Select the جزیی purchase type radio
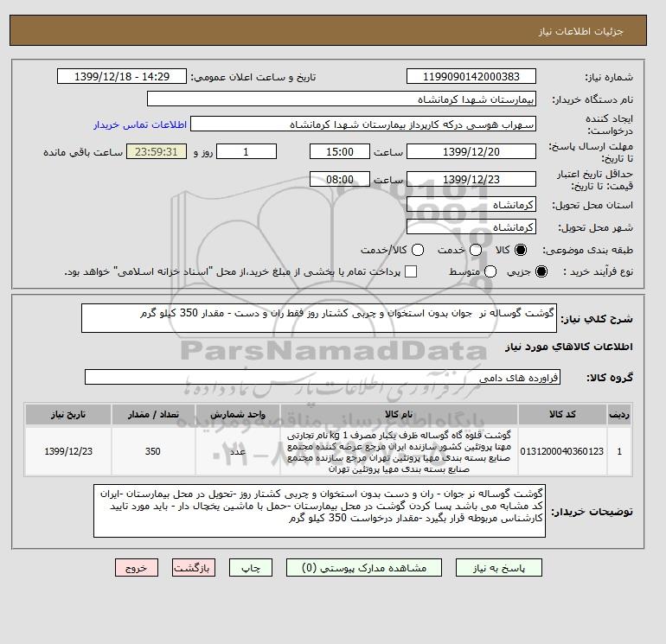This screenshot has height=644, width=666. (x=541, y=271)
